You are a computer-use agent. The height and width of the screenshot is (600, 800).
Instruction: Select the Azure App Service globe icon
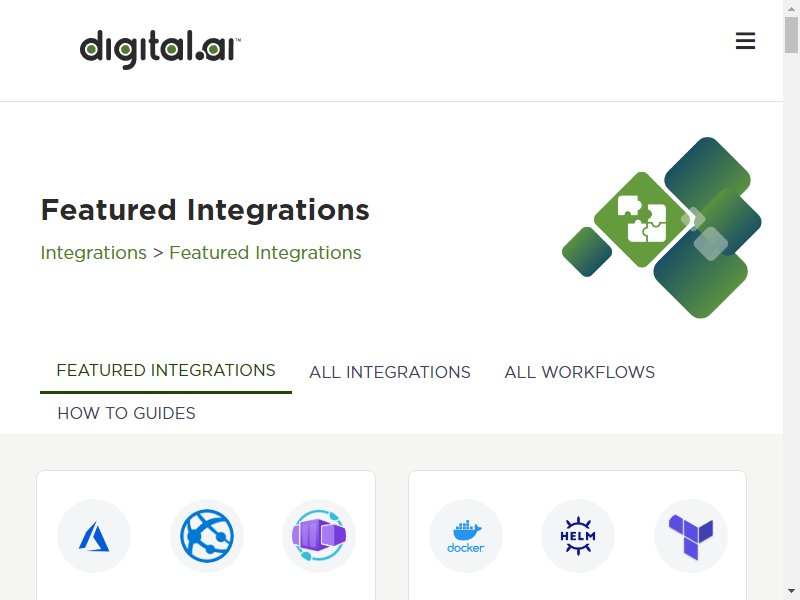pos(207,536)
